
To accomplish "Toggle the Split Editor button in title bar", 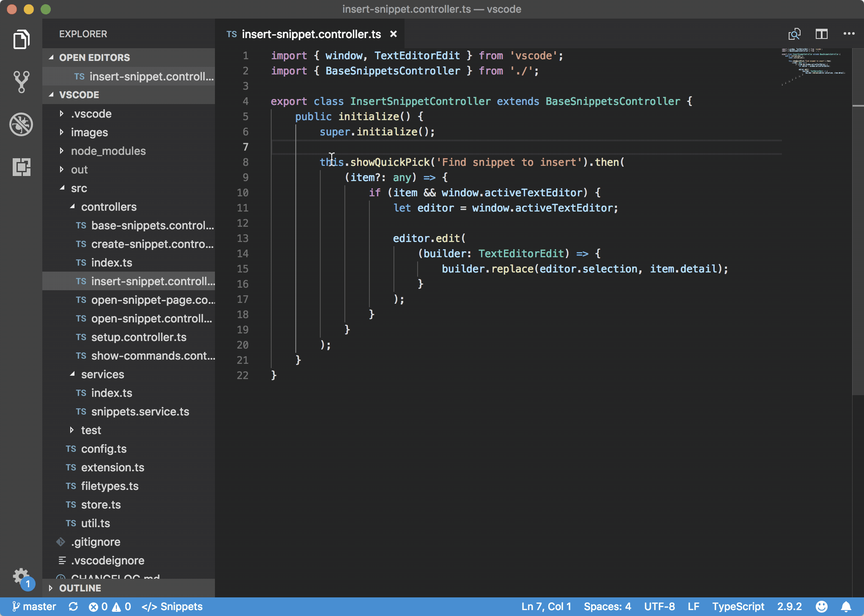I will click(x=821, y=33).
